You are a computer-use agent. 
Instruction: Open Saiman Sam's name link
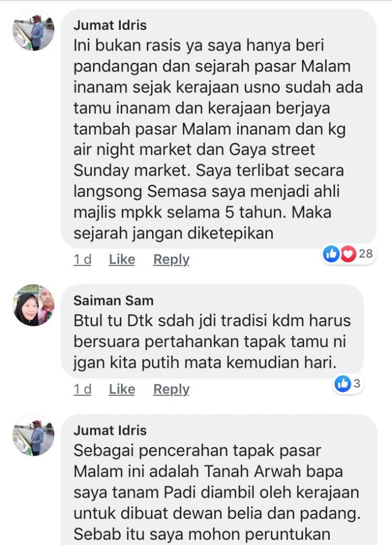[113, 301]
